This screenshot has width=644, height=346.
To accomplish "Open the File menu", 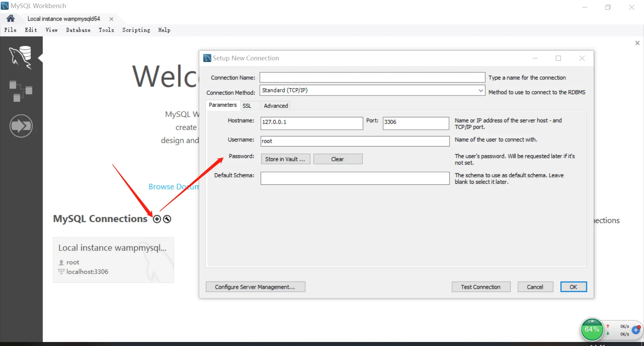I will coord(10,30).
